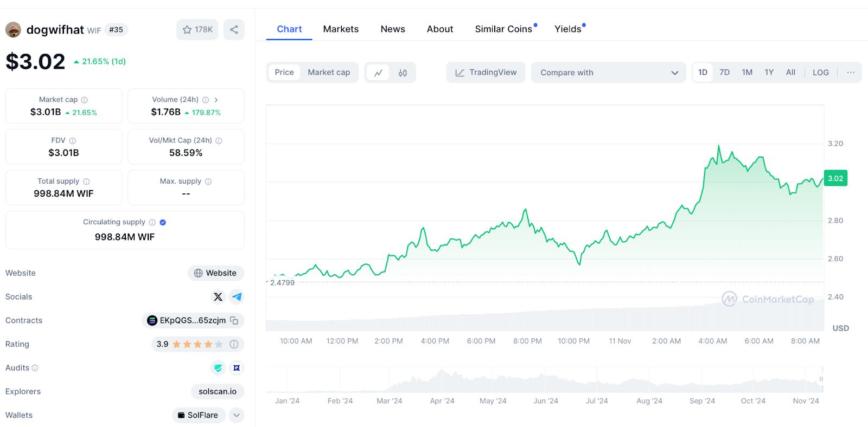
Task: Open Volume (24h) details arrow
Action: (216, 100)
